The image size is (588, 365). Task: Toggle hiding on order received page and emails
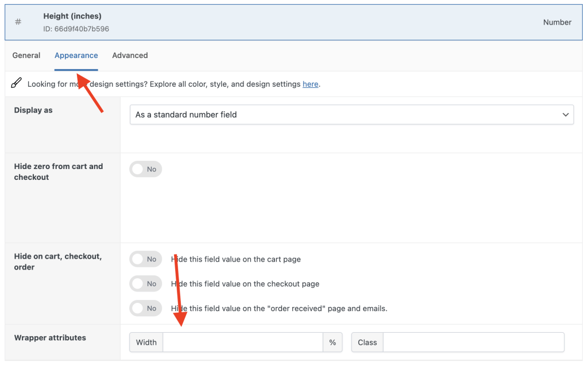click(145, 308)
